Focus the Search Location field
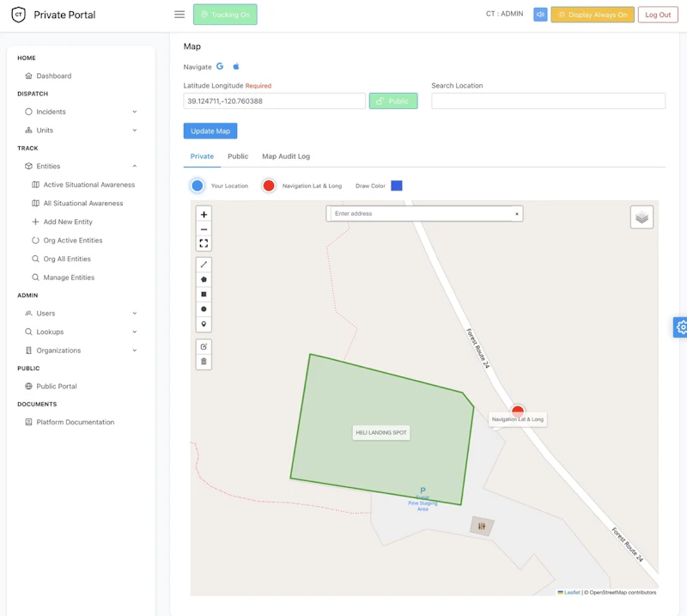 coord(548,101)
